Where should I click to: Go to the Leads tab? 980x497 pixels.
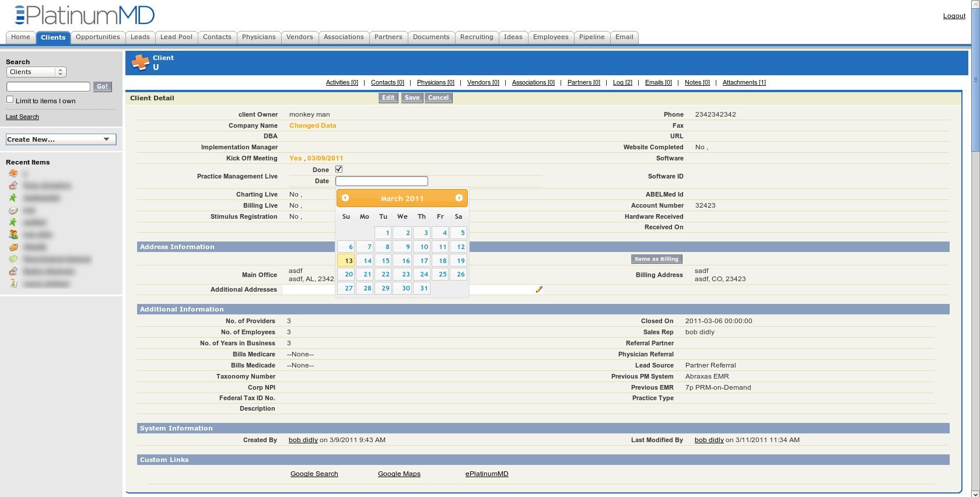pos(140,37)
